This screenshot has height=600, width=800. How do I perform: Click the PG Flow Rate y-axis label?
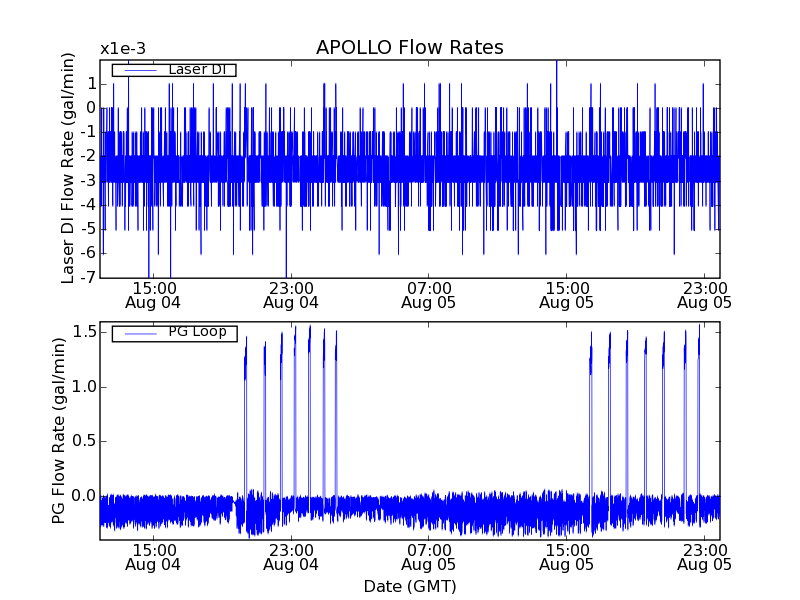[x=59, y=431]
